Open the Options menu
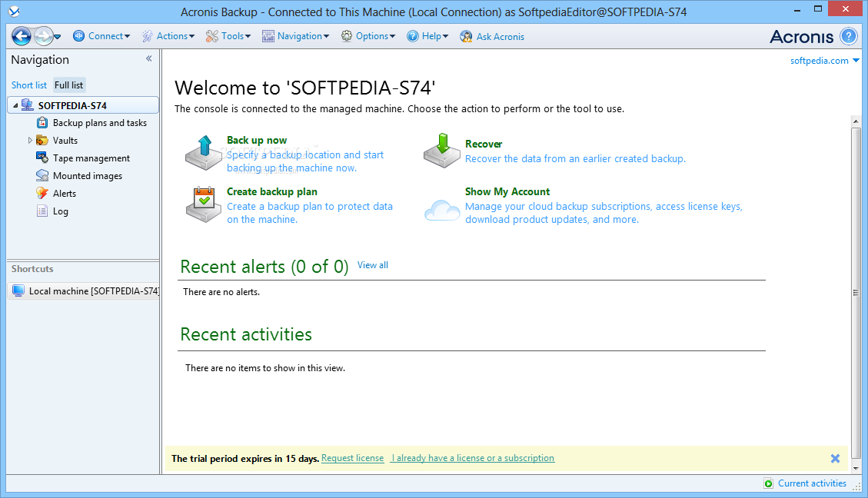Image resolution: width=868 pixels, height=498 pixels. [368, 36]
